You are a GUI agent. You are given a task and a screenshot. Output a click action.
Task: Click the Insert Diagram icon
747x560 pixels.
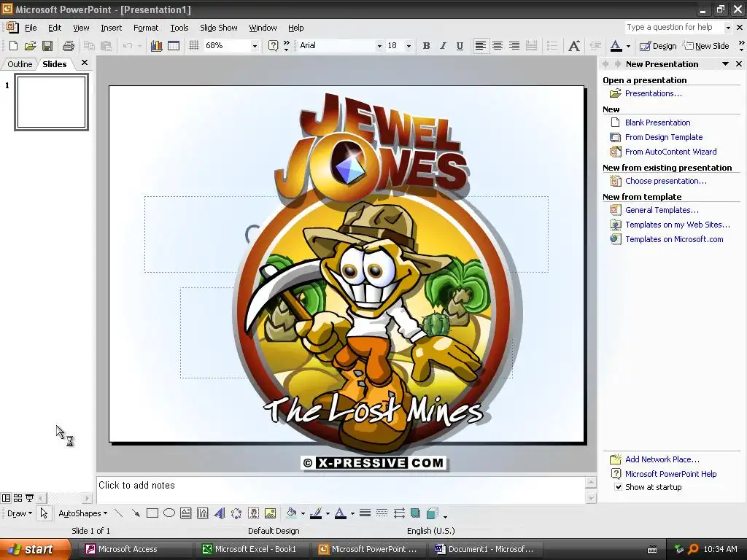pyautogui.click(x=236, y=513)
